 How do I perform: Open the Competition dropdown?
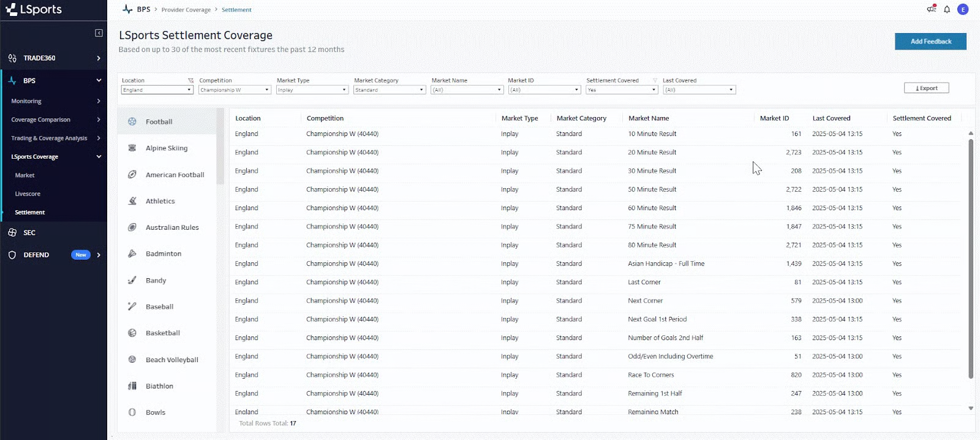point(235,90)
